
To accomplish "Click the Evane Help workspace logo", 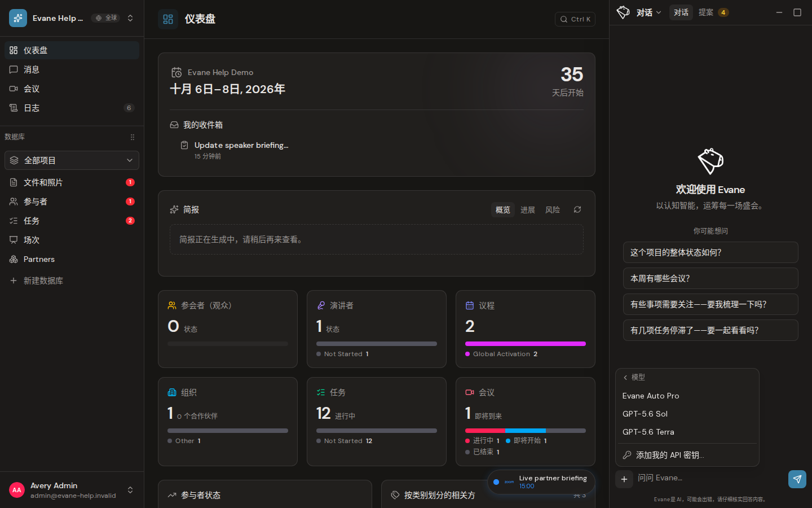I will [x=18, y=18].
